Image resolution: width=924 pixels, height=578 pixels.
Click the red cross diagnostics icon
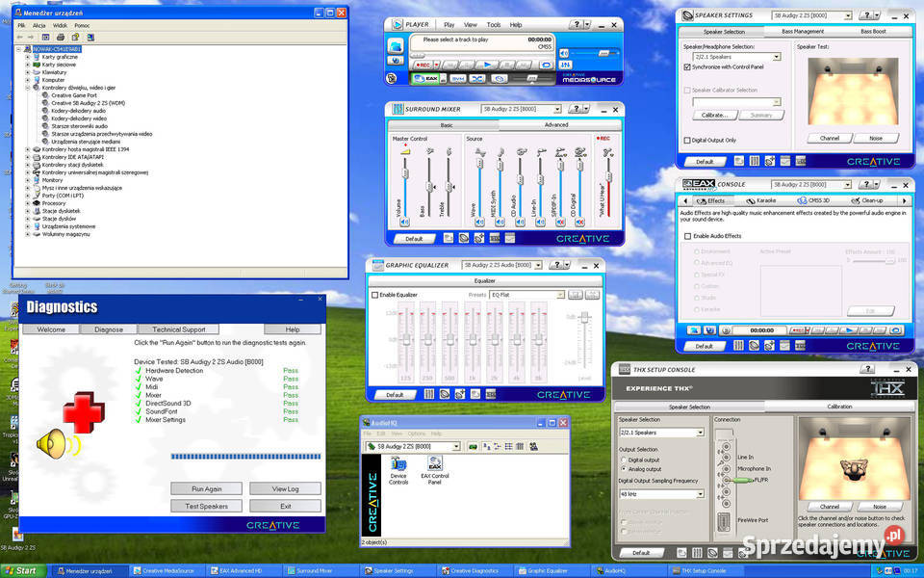(x=84, y=411)
